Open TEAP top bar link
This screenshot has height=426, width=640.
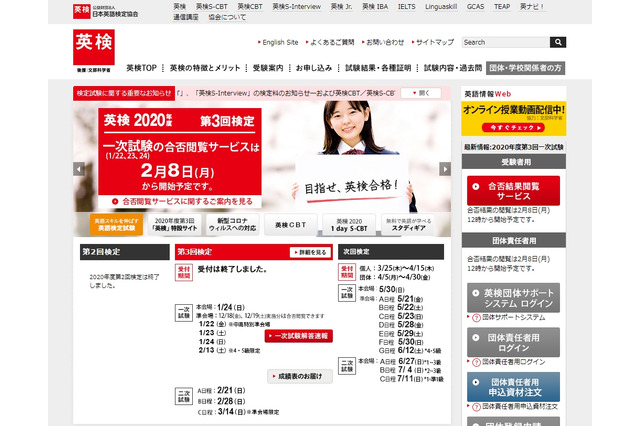click(502, 7)
